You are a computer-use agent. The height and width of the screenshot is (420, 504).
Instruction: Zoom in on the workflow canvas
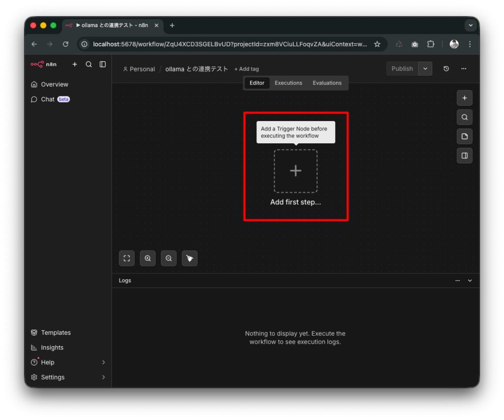point(148,258)
